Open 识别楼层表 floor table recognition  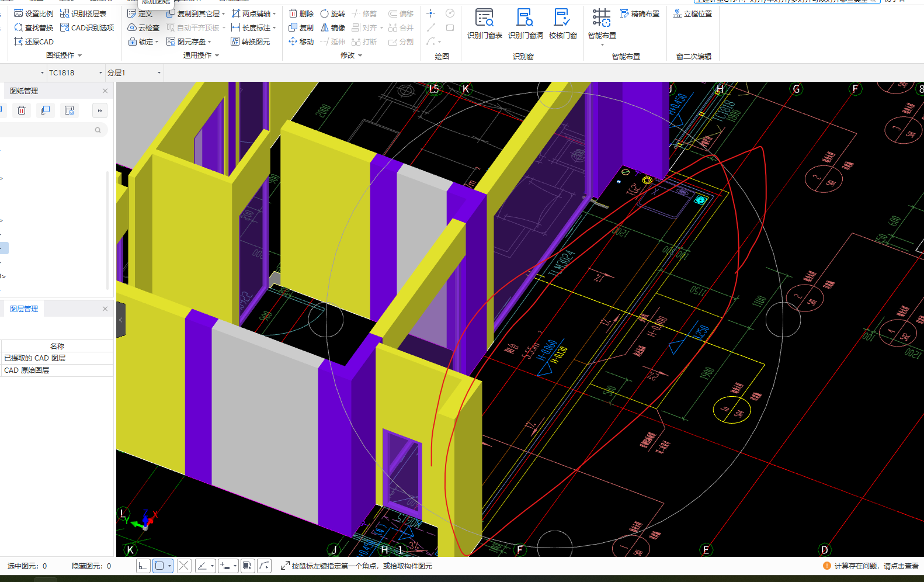83,13
